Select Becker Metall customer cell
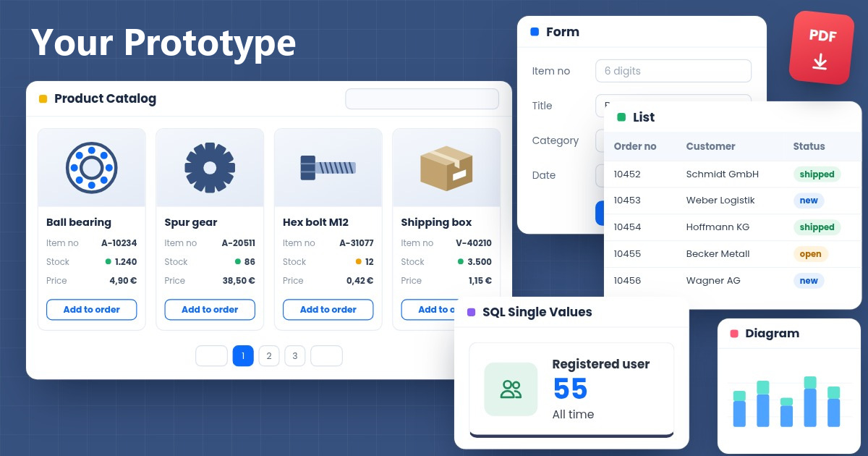Viewport: 868px width, 456px height. click(x=718, y=254)
